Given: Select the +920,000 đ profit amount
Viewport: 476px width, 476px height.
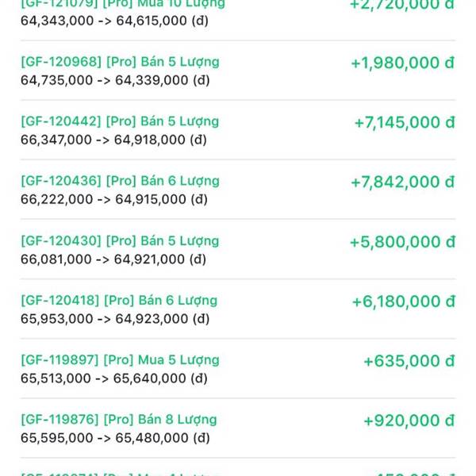Looking at the screenshot, I should (x=409, y=420).
